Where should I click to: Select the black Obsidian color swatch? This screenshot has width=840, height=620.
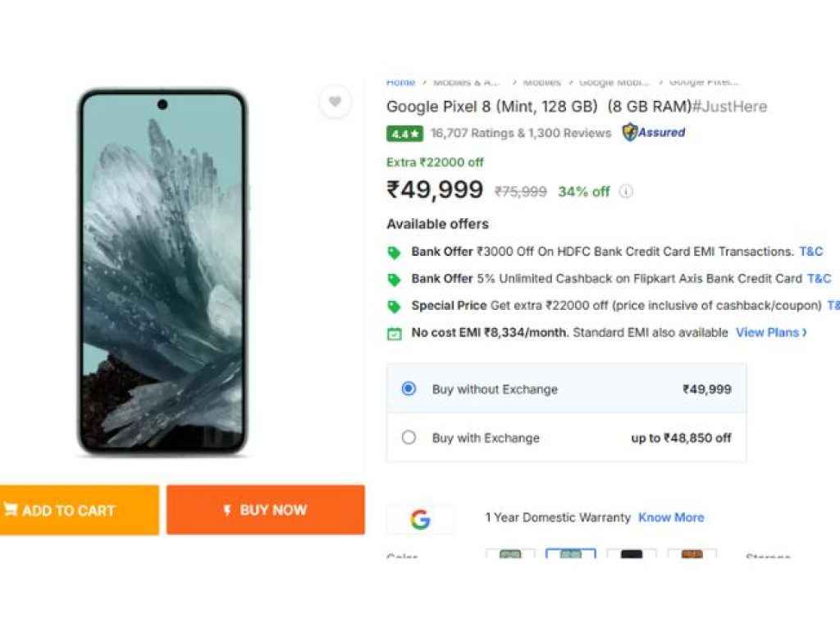click(631, 554)
